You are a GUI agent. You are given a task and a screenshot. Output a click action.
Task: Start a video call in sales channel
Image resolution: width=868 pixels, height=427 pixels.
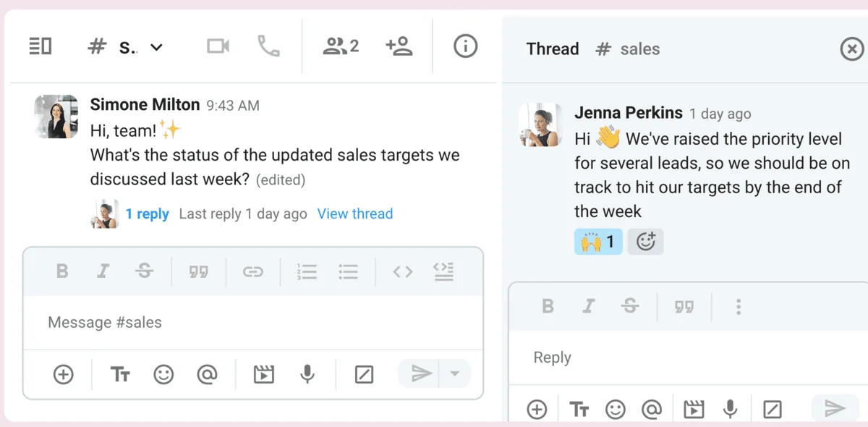pos(218,47)
